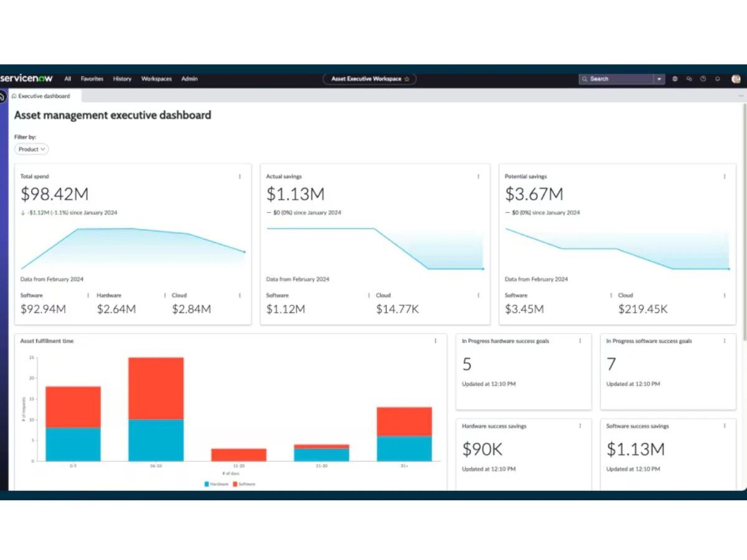
Task: Click the Total spend trend line chart
Action: coord(133,248)
